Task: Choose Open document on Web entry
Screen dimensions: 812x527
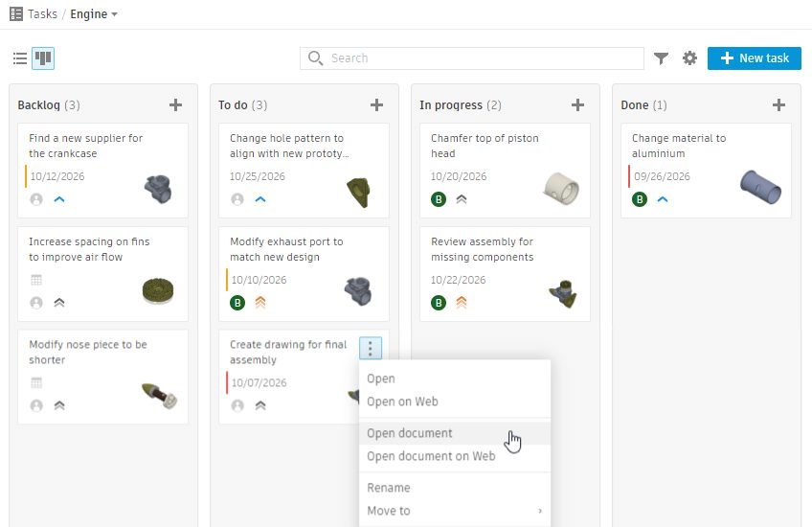Action: coord(455,456)
